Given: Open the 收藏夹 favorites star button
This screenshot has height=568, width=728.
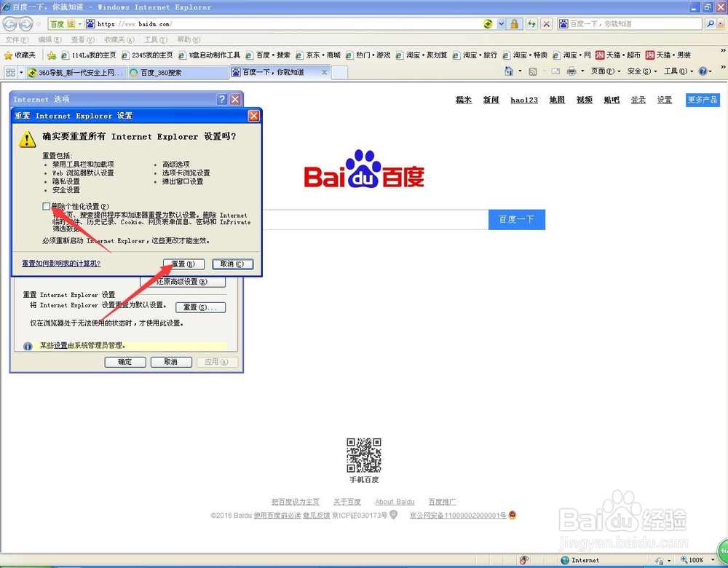Looking at the screenshot, I should tap(20, 55).
